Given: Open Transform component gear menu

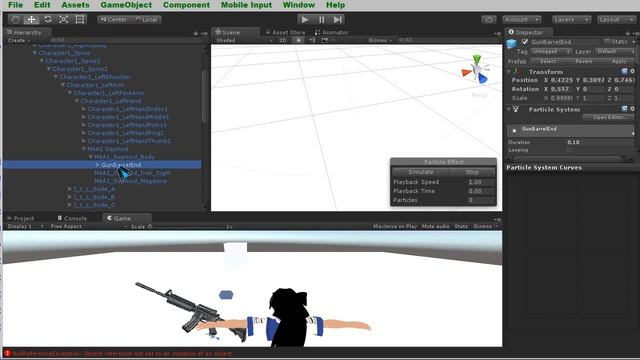Looking at the screenshot, I should pyautogui.click(x=632, y=71).
